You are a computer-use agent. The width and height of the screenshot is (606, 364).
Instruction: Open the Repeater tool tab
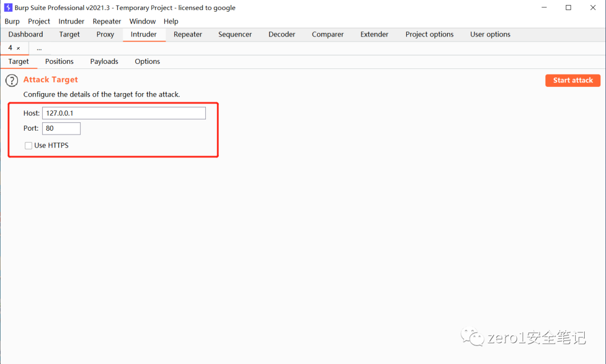click(188, 34)
